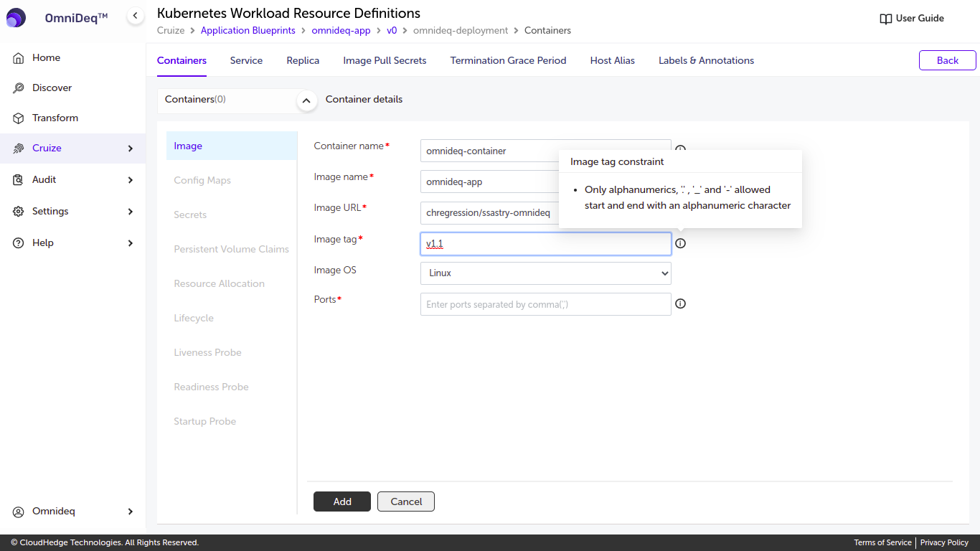
Task: Select the Readiness Probe section
Action: [232, 387]
